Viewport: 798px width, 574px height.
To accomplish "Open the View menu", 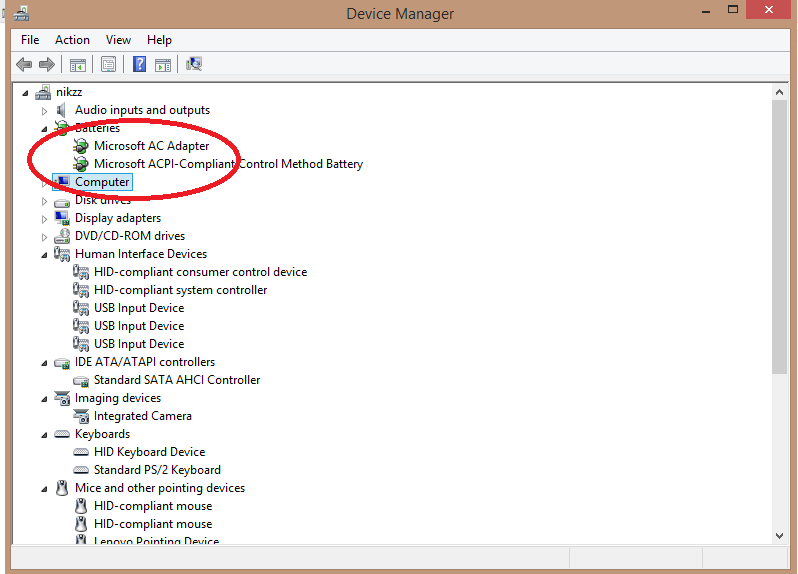I will [118, 40].
